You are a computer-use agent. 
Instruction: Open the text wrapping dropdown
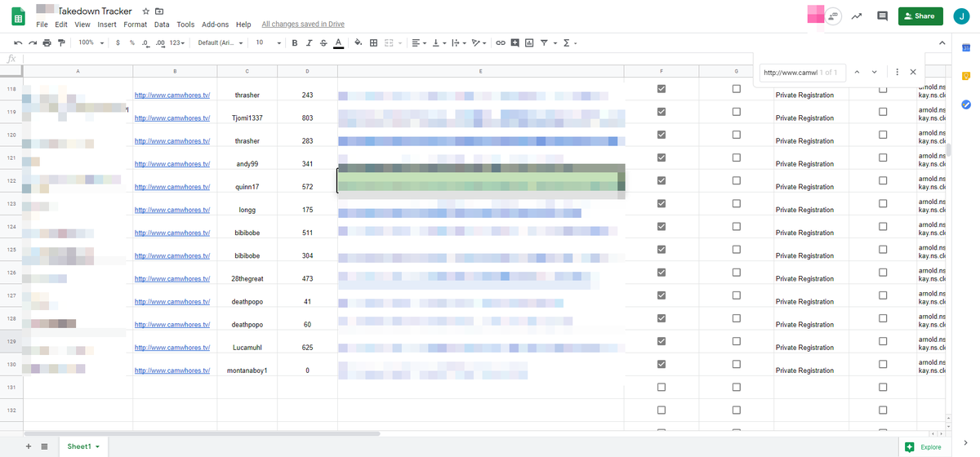tap(459, 42)
